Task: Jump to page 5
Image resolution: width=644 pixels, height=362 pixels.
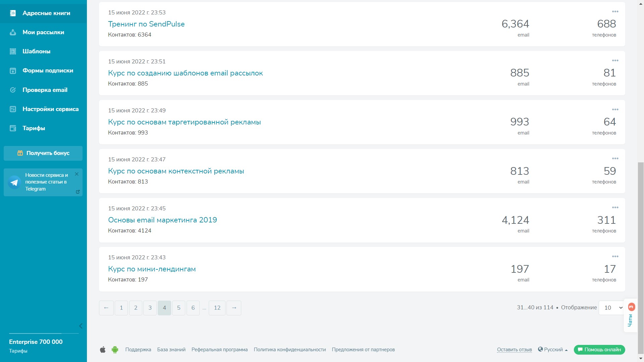Action: tap(179, 308)
